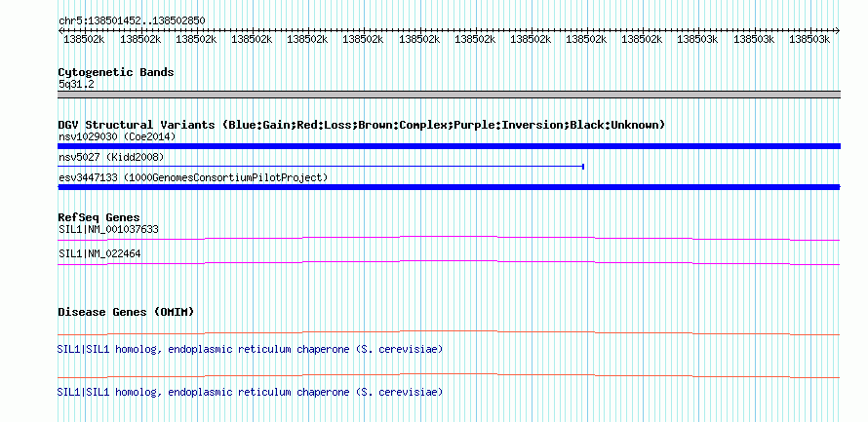Click the RefSeq Genes track title
The image size is (868, 422).
point(99,217)
